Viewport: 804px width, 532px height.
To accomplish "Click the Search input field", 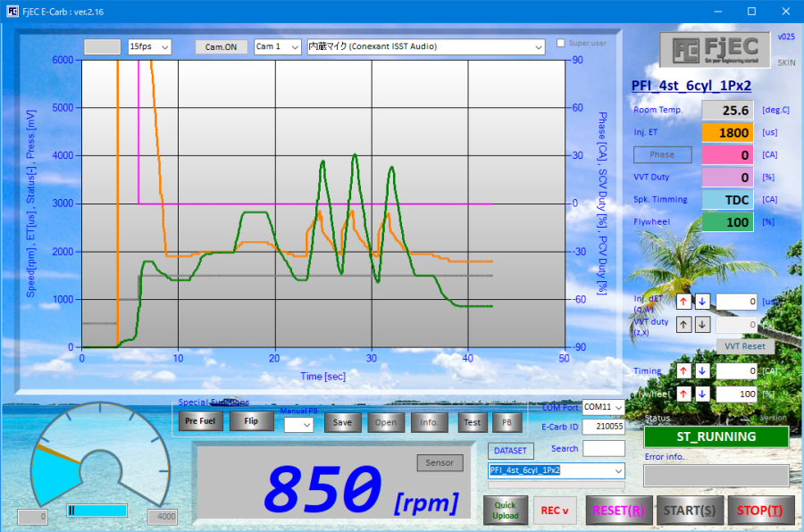I will point(604,448).
